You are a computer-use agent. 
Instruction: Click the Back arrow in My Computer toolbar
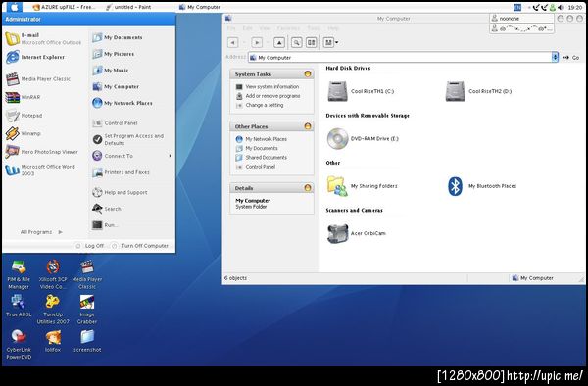233,43
